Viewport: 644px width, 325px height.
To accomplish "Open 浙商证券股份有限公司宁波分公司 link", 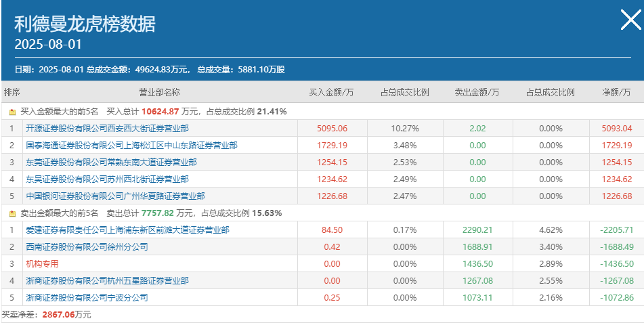I will pyautogui.click(x=87, y=297).
